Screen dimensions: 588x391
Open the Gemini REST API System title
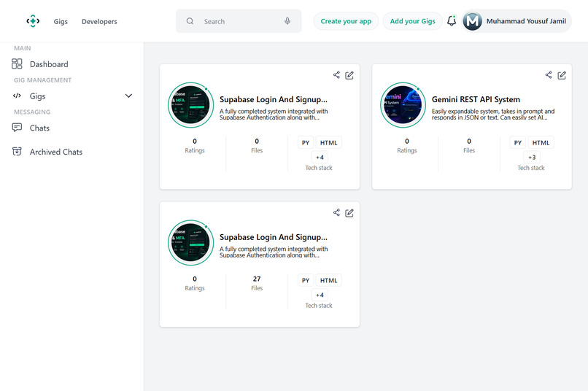pos(476,99)
